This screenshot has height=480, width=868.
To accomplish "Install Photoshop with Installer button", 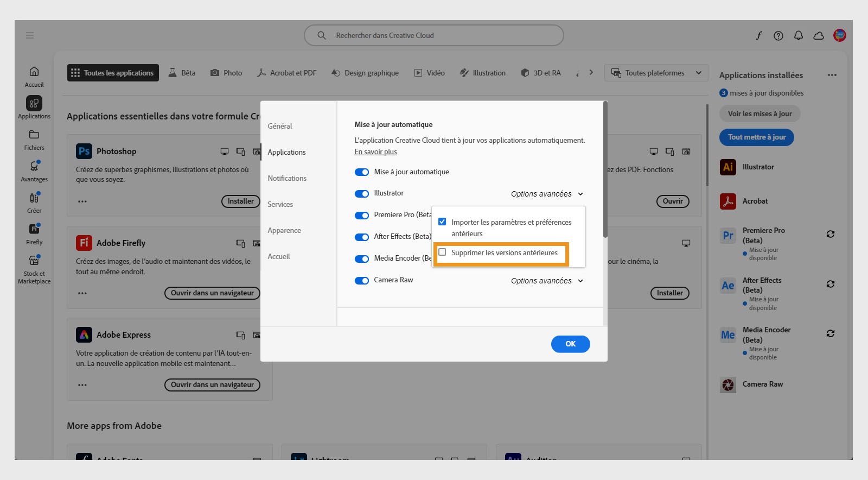I will point(240,201).
